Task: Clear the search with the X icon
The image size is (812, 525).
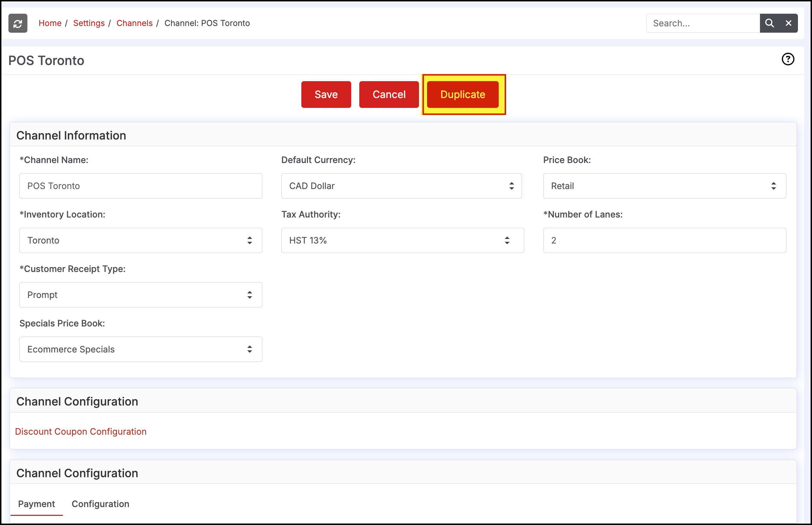Action: point(788,23)
